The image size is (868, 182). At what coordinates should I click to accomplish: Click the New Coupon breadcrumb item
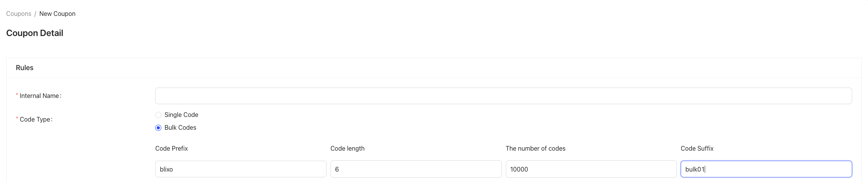[x=57, y=14]
